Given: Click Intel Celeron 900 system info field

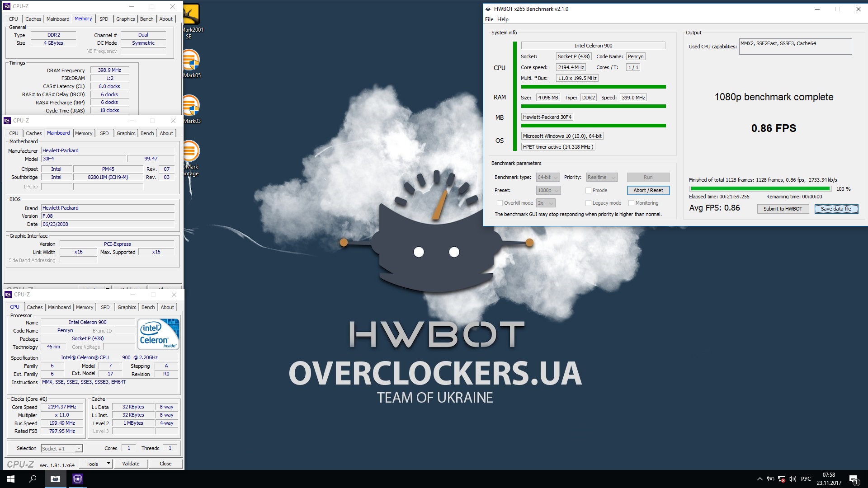Looking at the screenshot, I should click(593, 46).
